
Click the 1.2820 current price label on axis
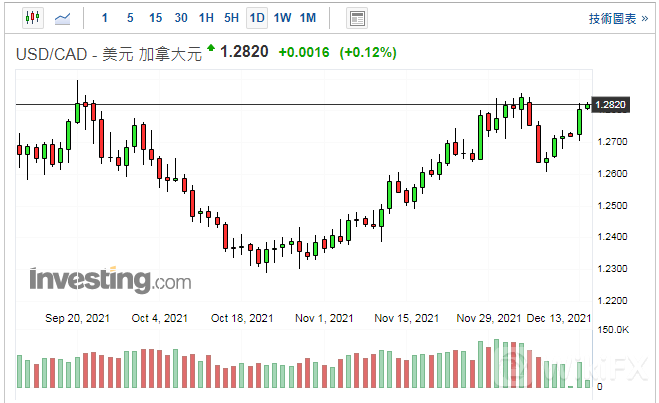point(610,105)
